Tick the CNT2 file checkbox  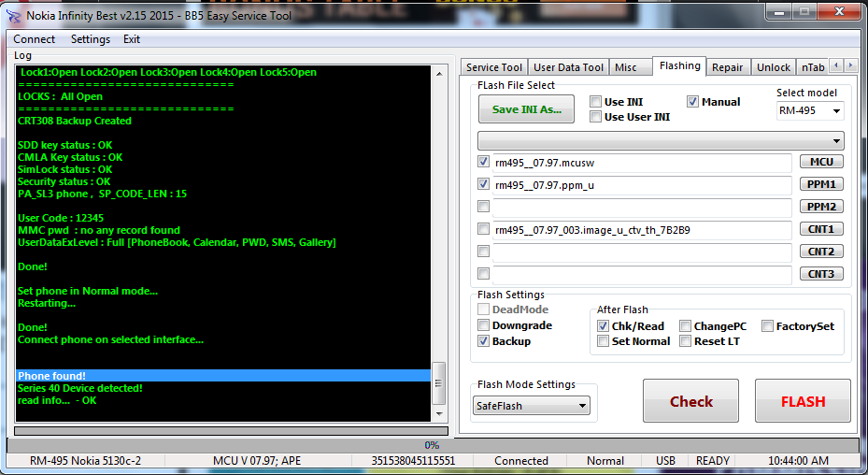click(x=483, y=252)
